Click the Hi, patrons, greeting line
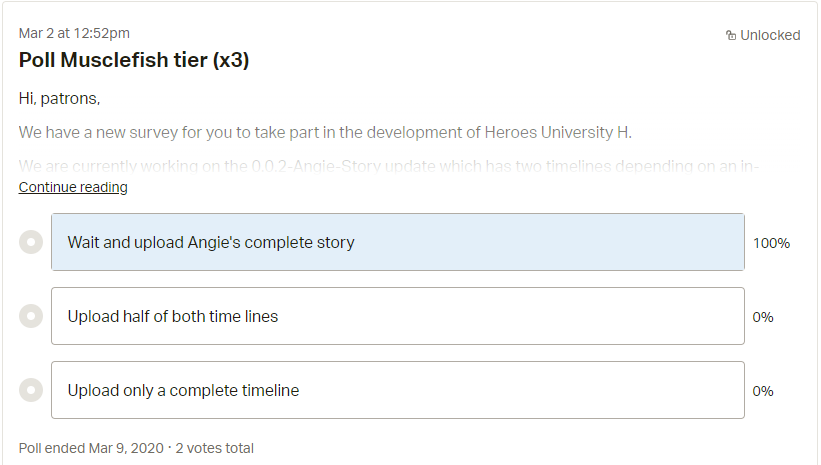This screenshot has width=821, height=465. pos(59,98)
